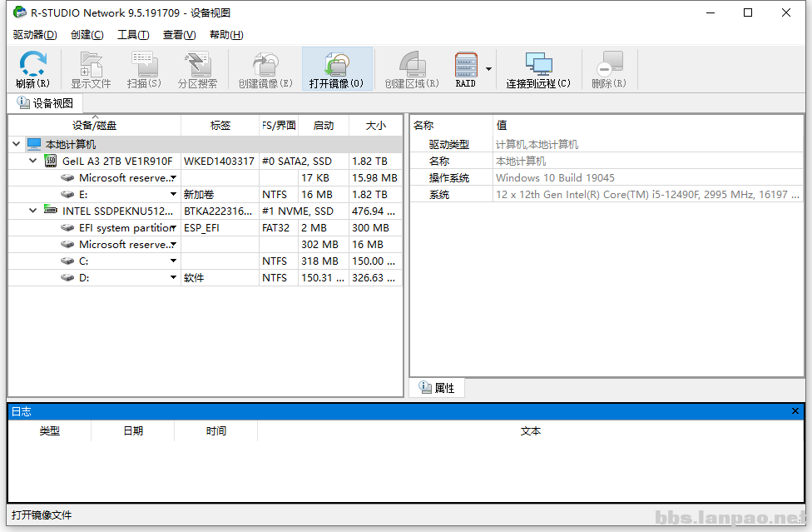The width and height of the screenshot is (812, 532).
Task: Click the 创建区域 (Create Region) icon
Action: (x=412, y=70)
